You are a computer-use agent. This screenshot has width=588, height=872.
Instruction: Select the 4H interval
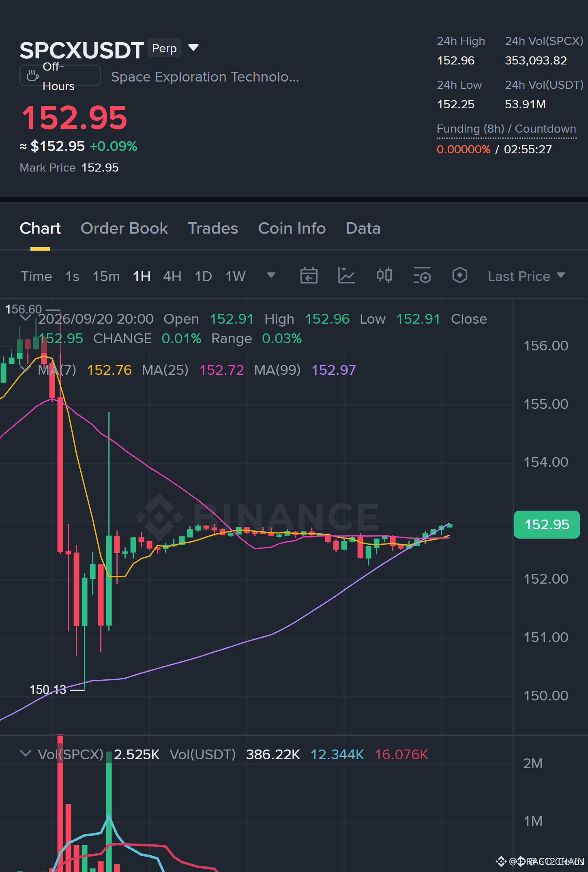click(x=172, y=276)
